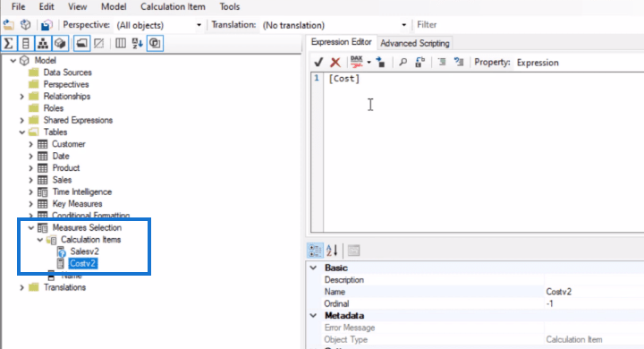
Task: Click into the Filter search field
Action: click(x=529, y=25)
